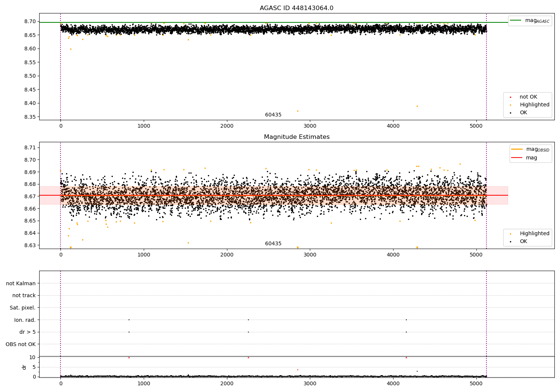Click the "8.45" y-axis tick in top plot
Image resolution: width=560 pixels, height=392 pixels.
point(30,90)
